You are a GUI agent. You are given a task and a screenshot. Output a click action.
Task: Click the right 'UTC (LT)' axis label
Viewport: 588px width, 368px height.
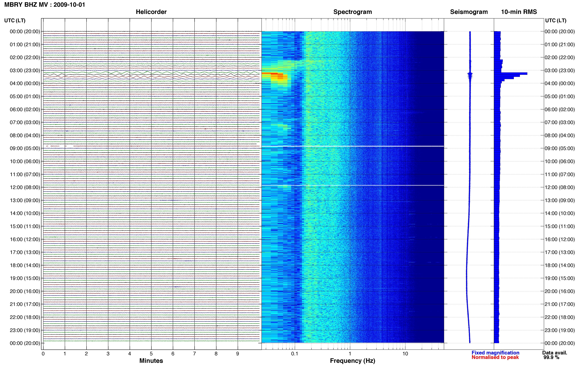click(x=556, y=20)
